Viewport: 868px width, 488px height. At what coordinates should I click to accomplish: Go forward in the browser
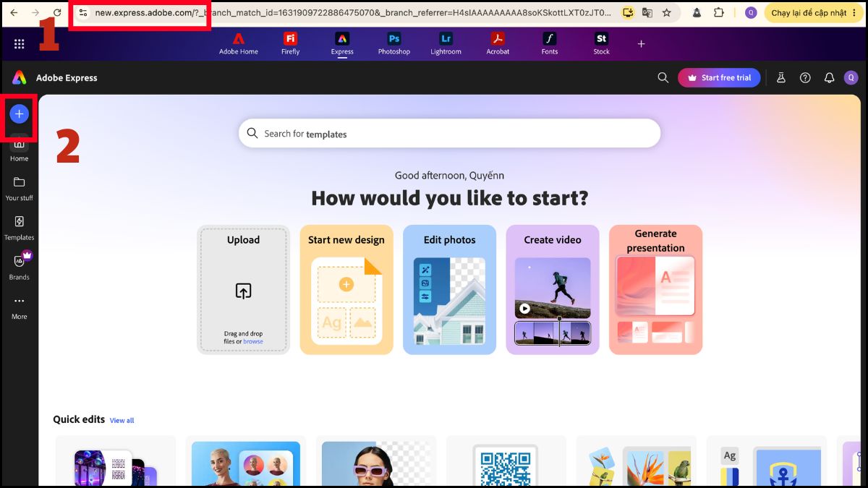(x=35, y=13)
